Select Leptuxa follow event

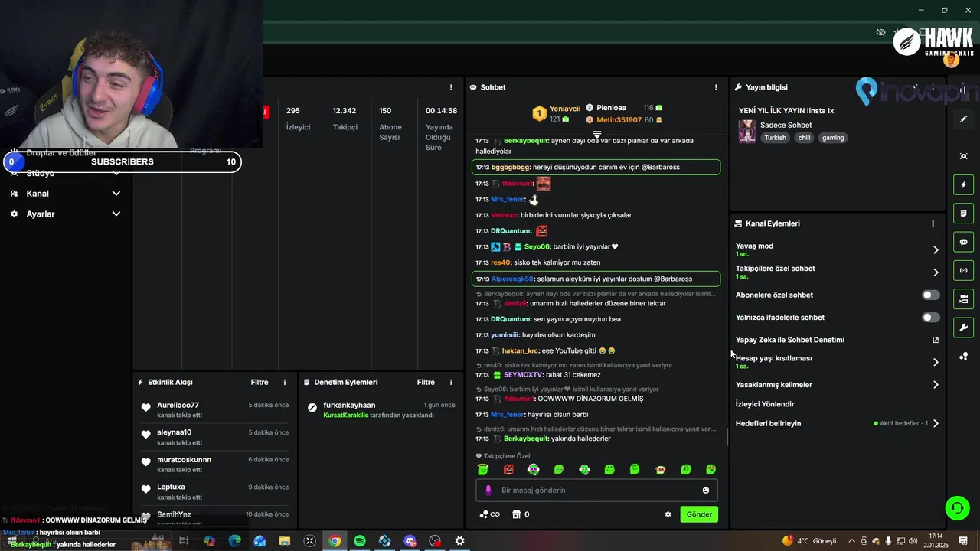click(215, 491)
